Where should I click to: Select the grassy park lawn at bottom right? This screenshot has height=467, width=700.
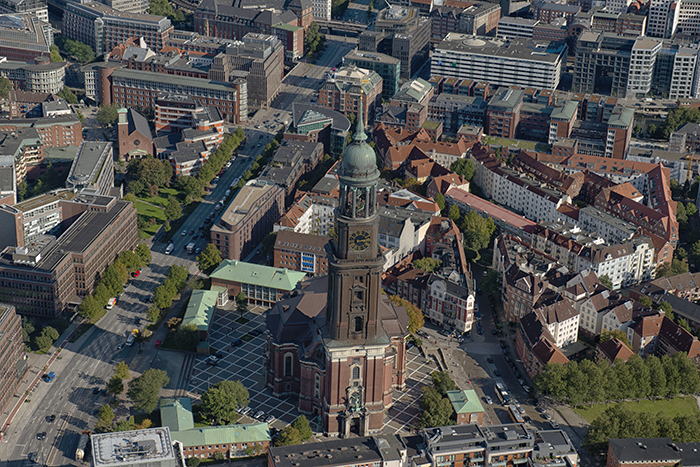650,407
